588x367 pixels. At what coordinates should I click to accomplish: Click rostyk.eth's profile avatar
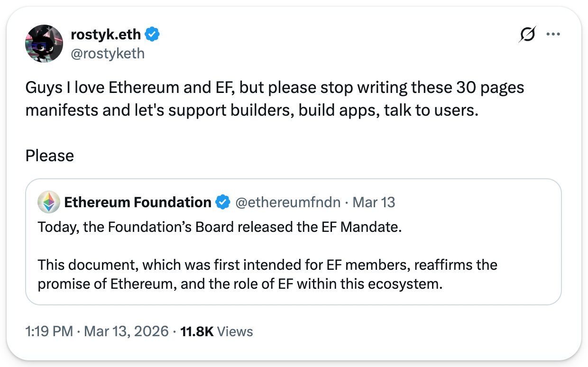(x=44, y=44)
